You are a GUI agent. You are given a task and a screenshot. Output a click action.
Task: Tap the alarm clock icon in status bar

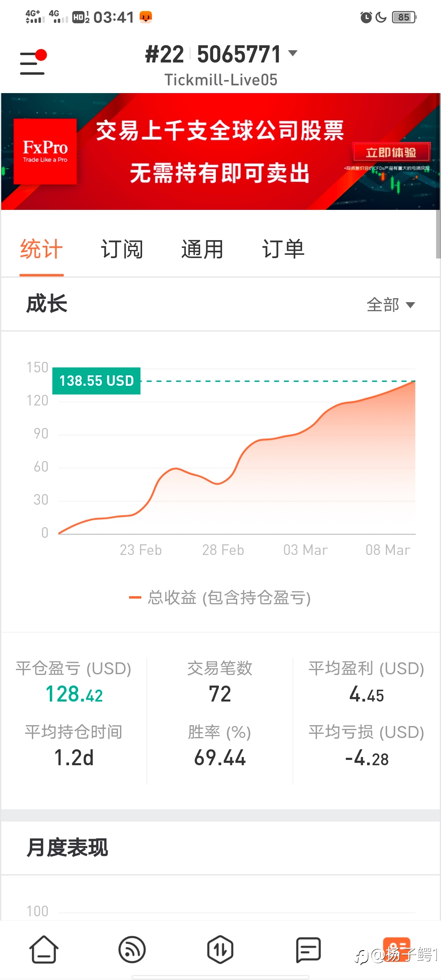point(366,17)
